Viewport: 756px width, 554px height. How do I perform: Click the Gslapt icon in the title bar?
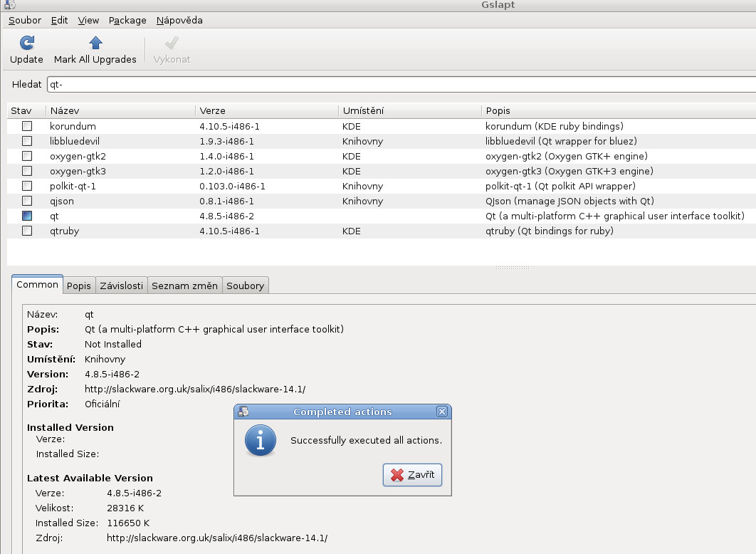pyautogui.click(x=9, y=5)
